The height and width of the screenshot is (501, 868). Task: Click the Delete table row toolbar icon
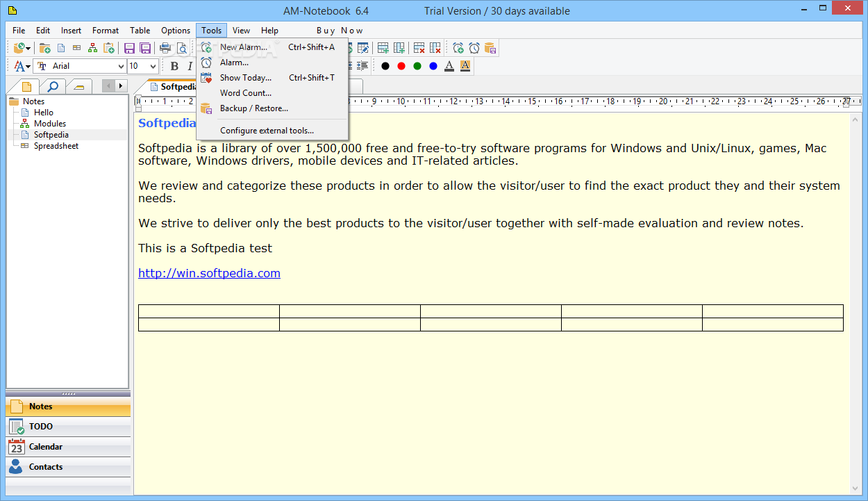pyautogui.click(x=419, y=48)
